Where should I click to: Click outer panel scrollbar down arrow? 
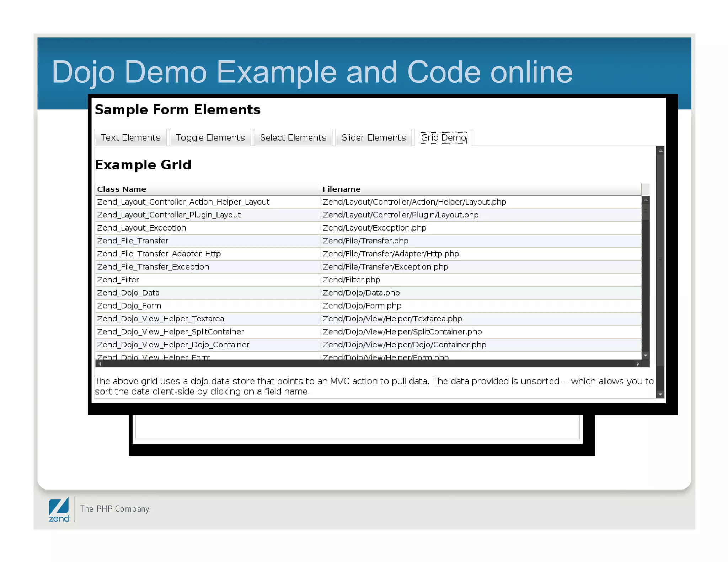[x=660, y=394]
